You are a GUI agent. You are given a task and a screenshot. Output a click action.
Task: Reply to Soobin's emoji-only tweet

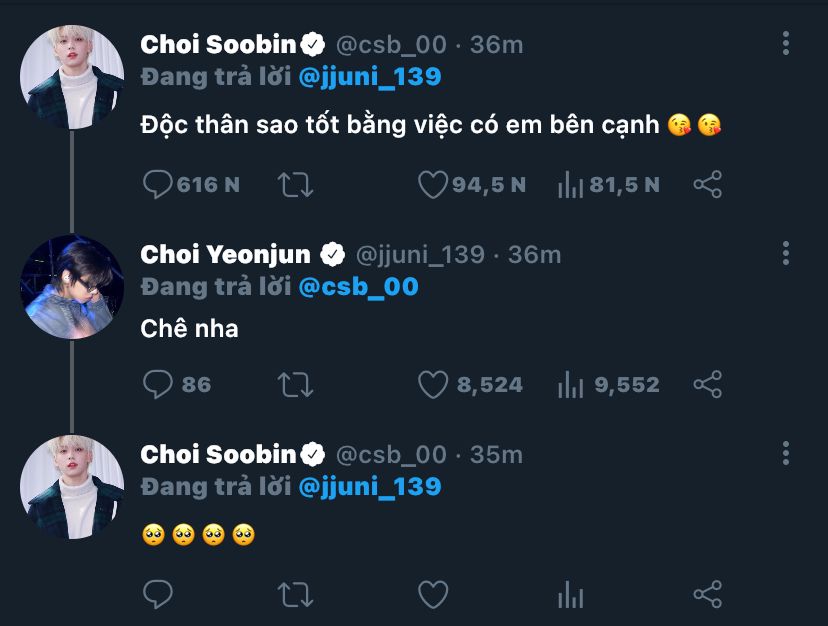tap(159, 595)
